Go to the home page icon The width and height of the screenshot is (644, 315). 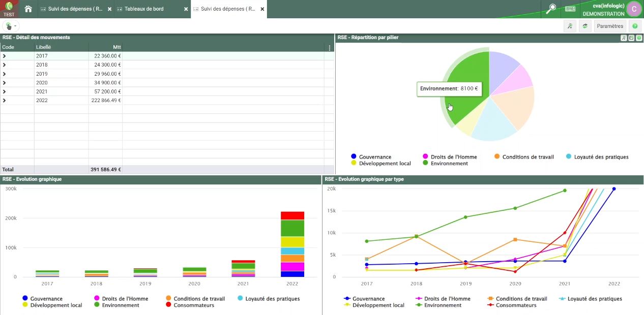(x=28, y=9)
